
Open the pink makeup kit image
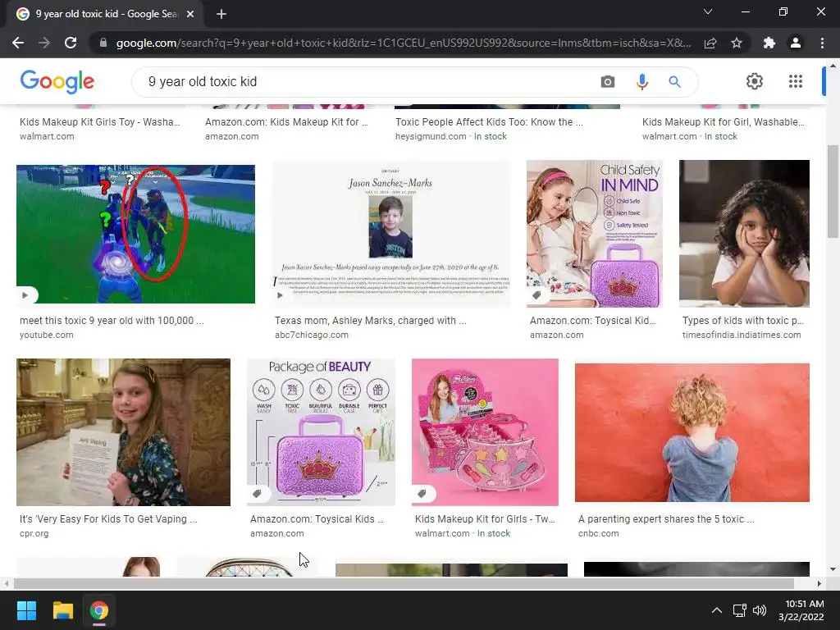pos(485,432)
